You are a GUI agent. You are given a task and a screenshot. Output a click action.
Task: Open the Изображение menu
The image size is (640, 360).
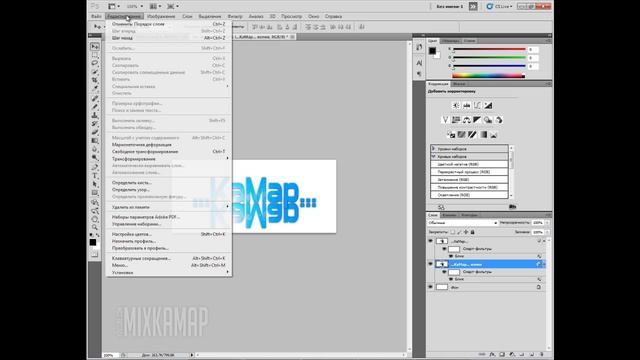[161, 16]
